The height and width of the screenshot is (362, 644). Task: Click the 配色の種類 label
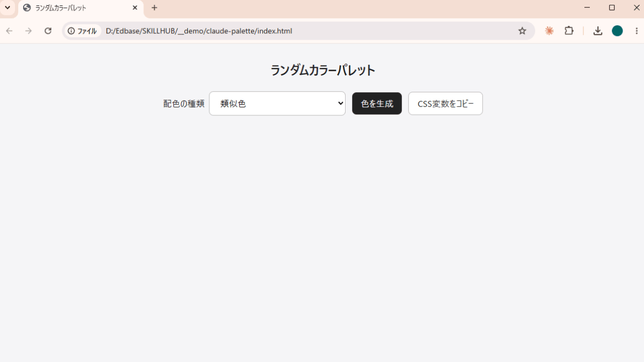pyautogui.click(x=184, y=104)
